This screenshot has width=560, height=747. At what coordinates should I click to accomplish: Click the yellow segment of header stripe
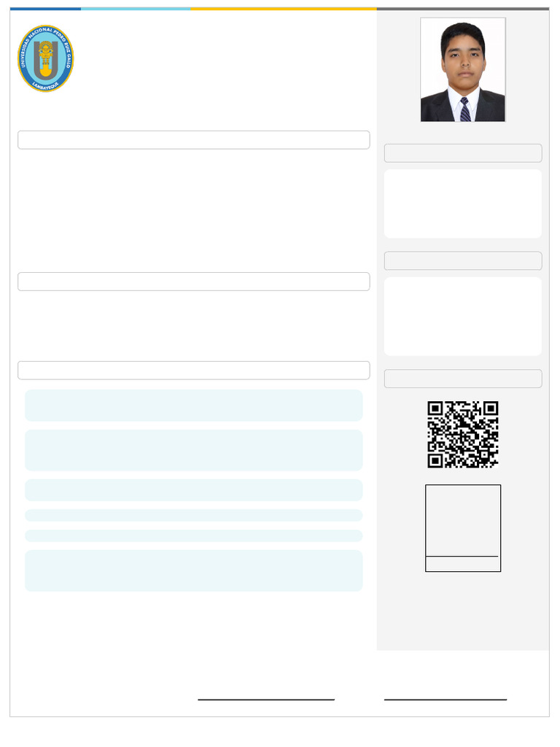(x=284, y=9)
